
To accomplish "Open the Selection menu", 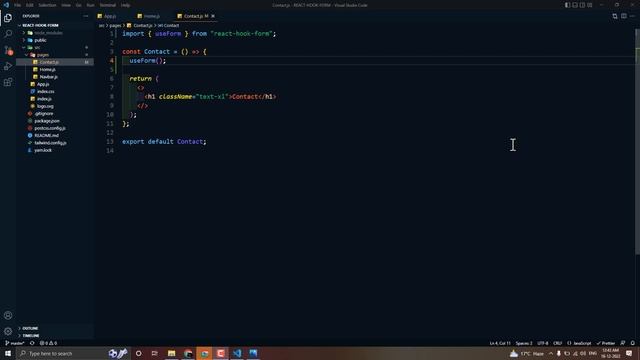I will click(x=47, y=5).
